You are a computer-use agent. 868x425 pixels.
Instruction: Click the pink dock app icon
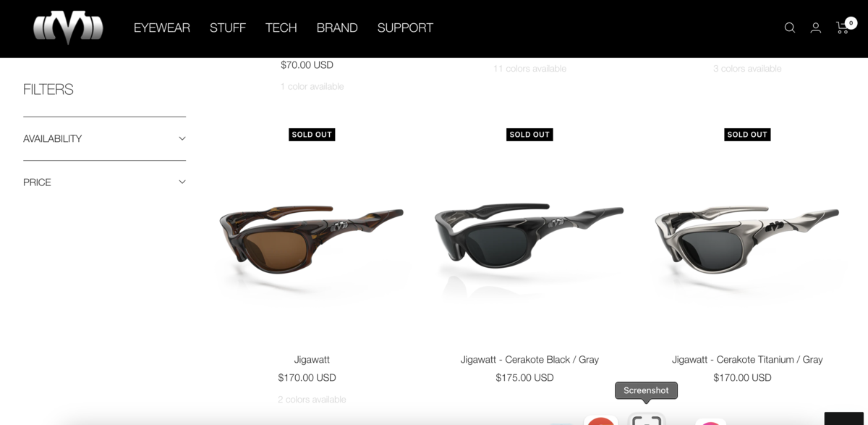[x=711, y=422]
